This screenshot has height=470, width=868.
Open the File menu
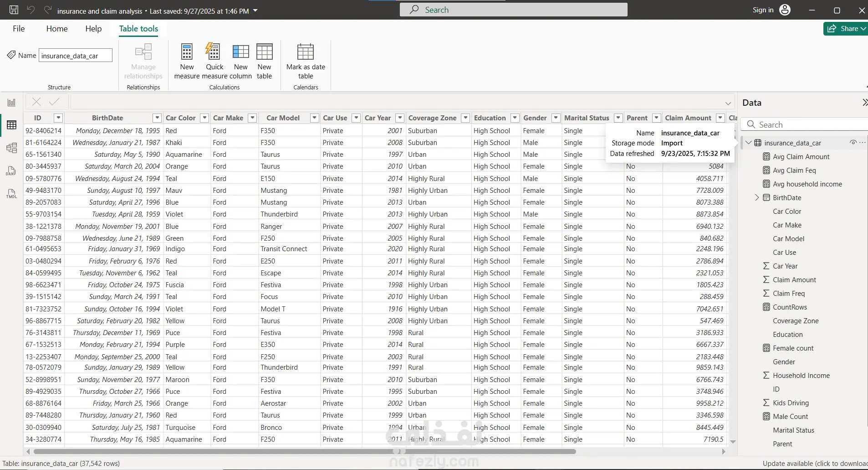19,29
